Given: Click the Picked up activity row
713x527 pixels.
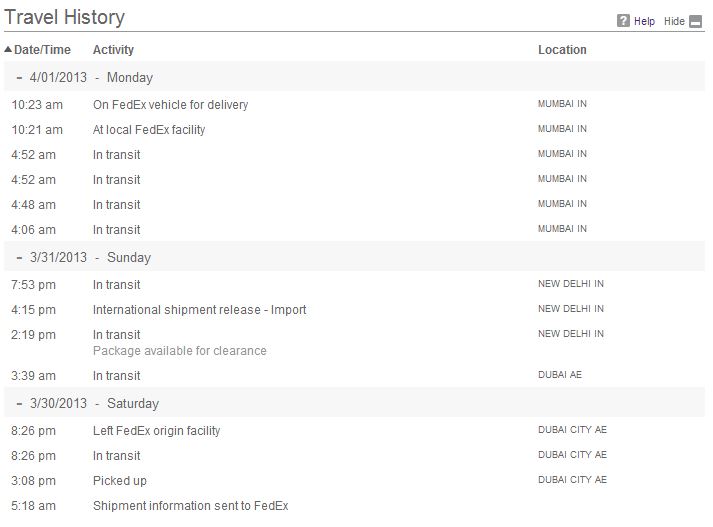Looking at the screenshot, I should 354,481.
